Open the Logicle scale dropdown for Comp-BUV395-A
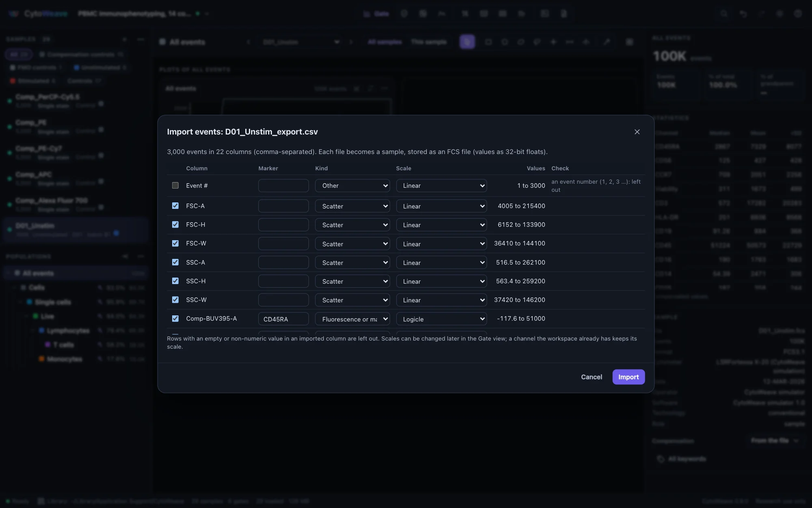This screenshot has width=812, height=508. (x=441, y=319)
